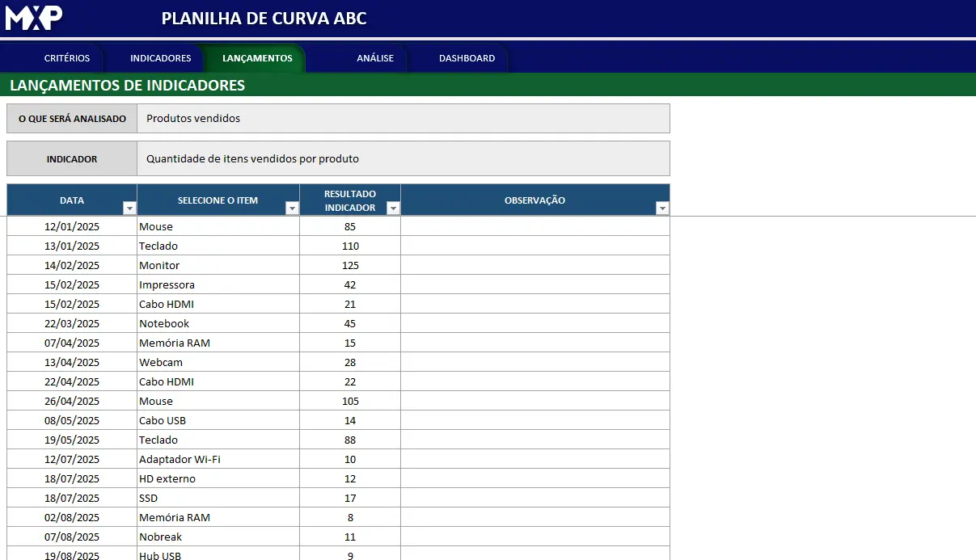Select the 'Quantidade de itens vendidos por produto' field
Viewport: 976px width, 560px height.
click(x=403, y=159)
